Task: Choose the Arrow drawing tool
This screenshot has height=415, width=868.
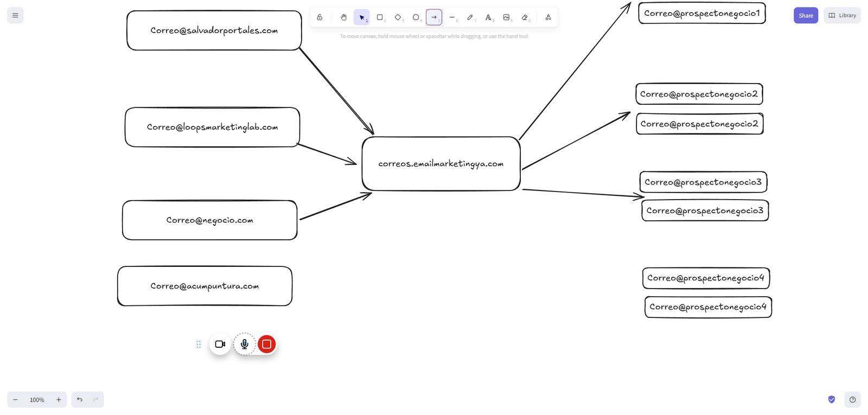Action: coord(434,17)
